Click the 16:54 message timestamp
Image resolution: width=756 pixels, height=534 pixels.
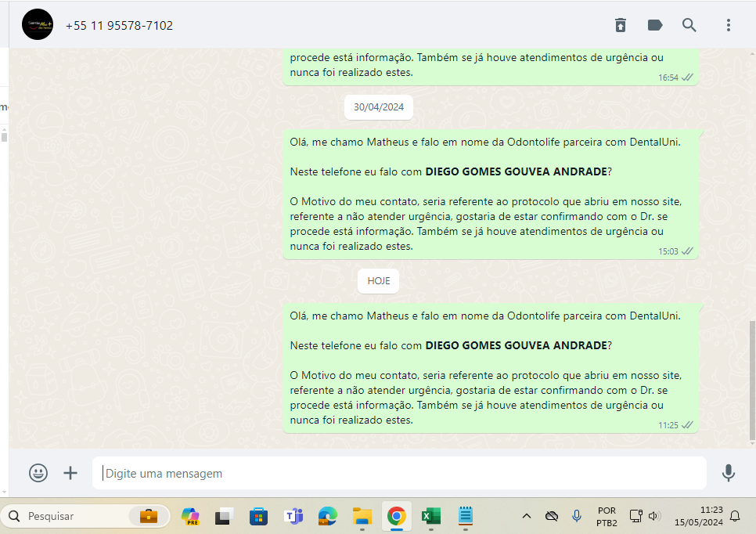[x=668, y=78]
